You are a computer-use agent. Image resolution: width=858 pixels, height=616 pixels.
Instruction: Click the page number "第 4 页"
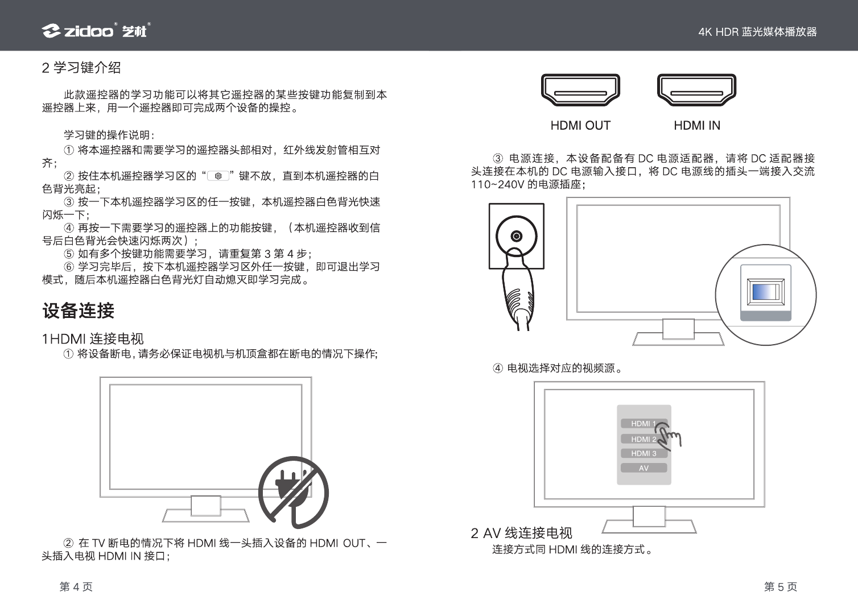pyautogui.click(x=76, y=587)
